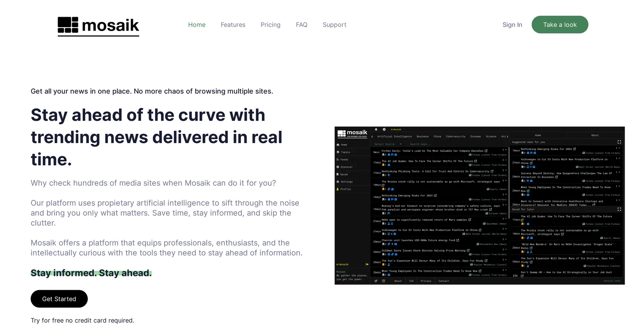
Task: Toggle bookmark on Chevron unit energy fund article
Action: point(383,244)
